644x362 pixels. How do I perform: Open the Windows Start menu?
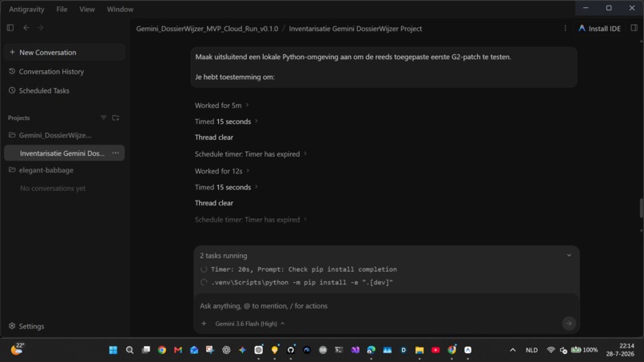point(113,350)
